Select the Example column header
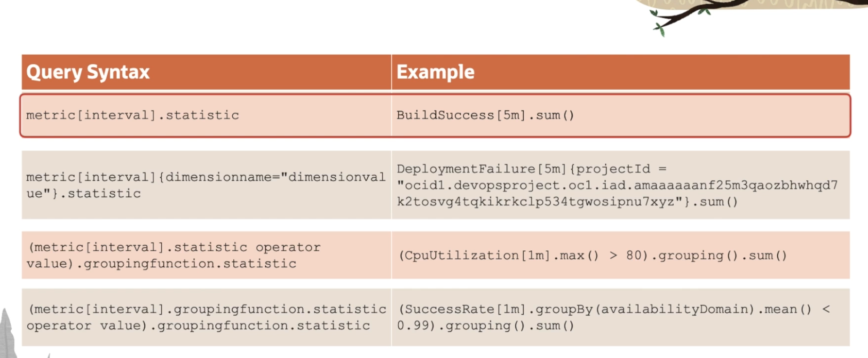This screenshot has width=868, height=358. [x=435, y=72]
